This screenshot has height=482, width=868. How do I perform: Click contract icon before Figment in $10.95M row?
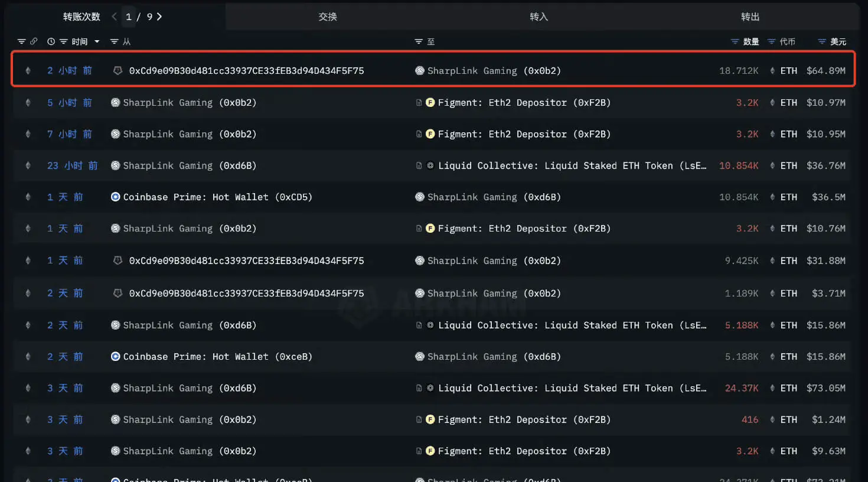419,134
